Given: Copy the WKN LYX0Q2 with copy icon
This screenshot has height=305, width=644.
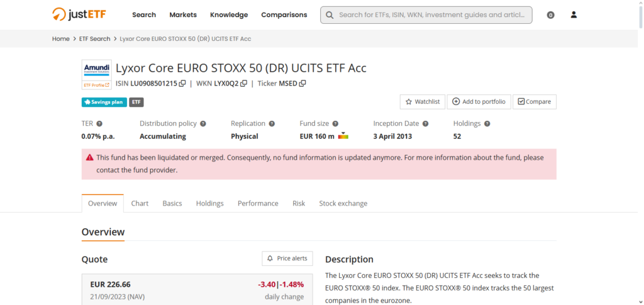Looking at the screenshot, I should click(x=243, y=84).
